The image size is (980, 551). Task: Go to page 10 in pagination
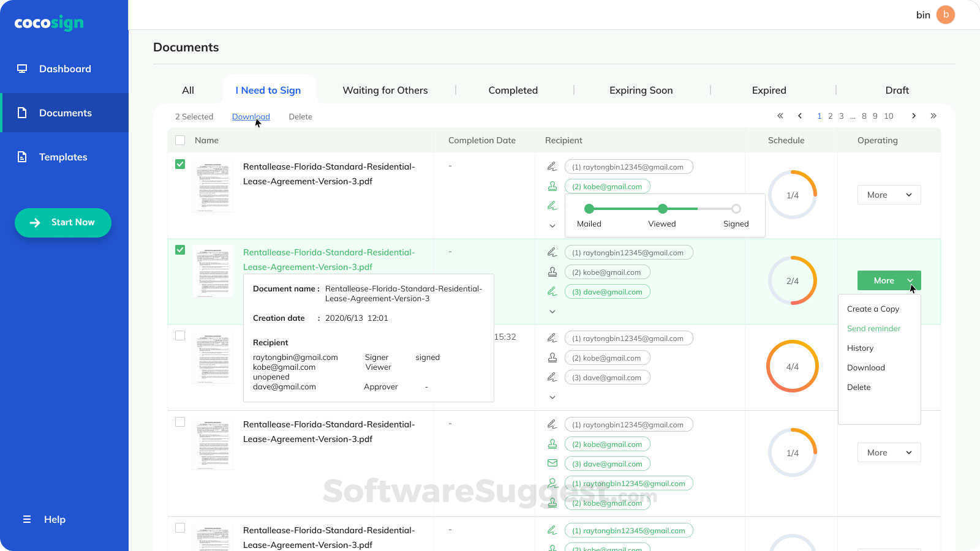tap(888, 116)
